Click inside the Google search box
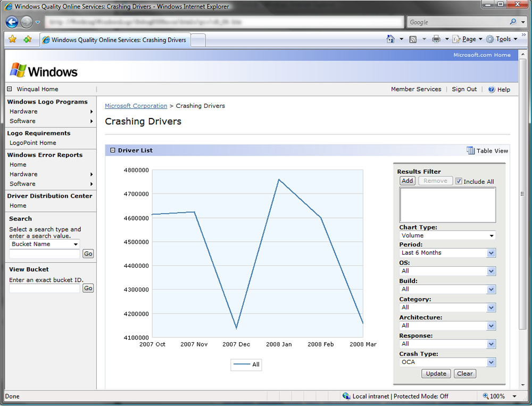This screenshot has height=406, width=532. (x=458, y=22)
